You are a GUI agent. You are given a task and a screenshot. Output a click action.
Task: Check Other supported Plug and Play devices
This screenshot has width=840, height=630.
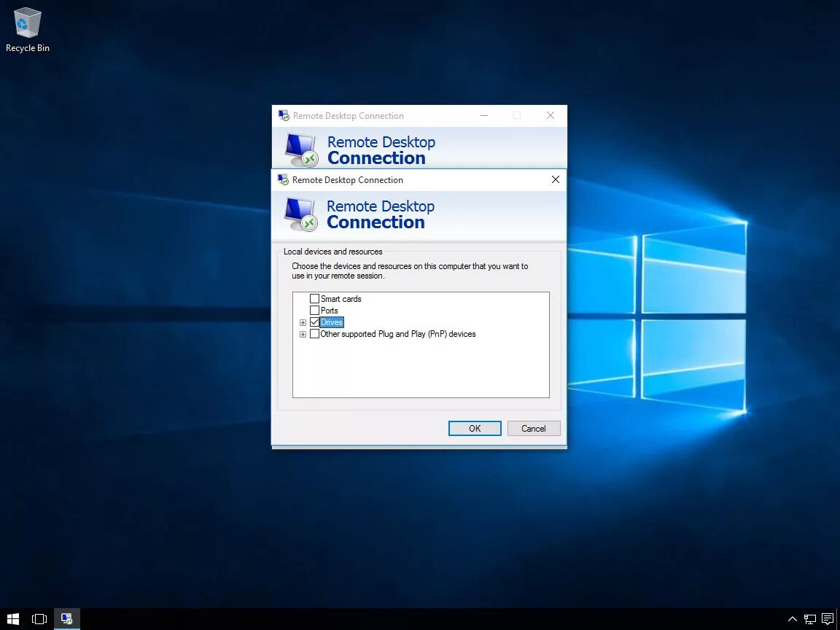coord(314,334)
